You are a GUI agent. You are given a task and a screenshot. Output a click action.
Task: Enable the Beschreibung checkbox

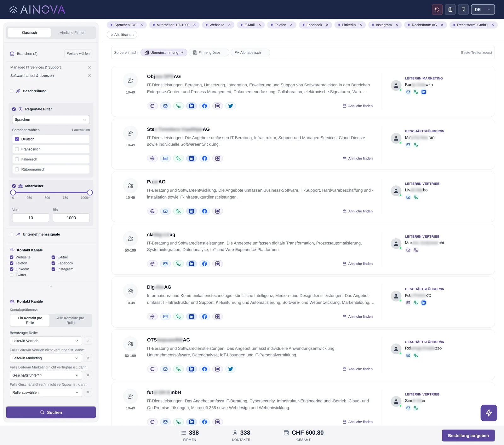12,91
